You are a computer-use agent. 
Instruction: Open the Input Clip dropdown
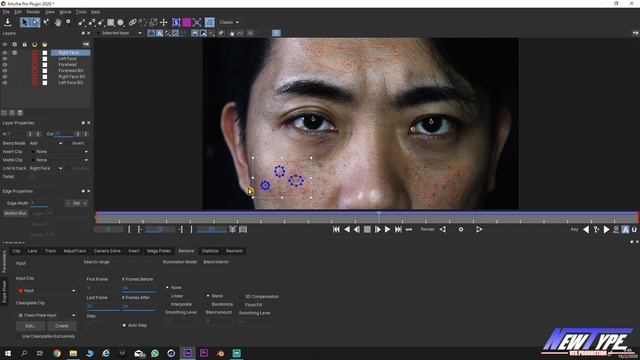[x=46, y=291]
